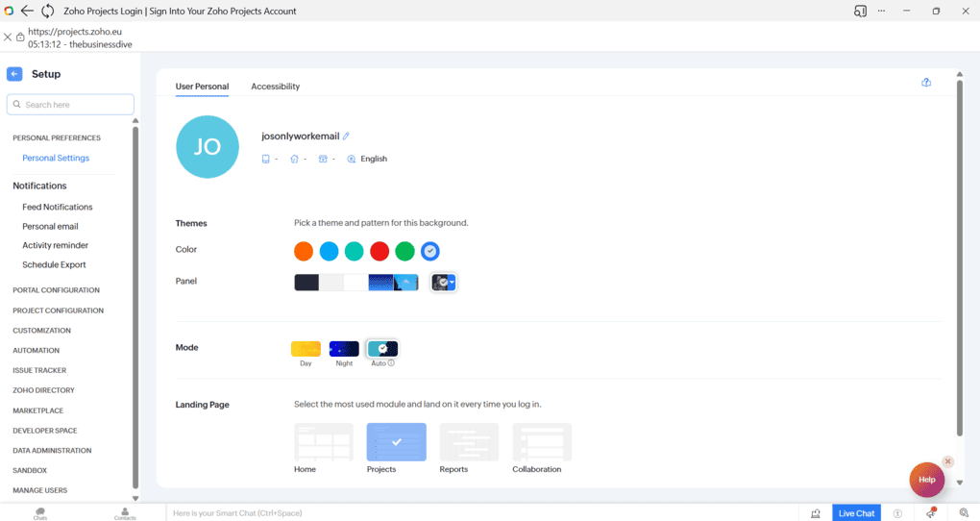Screen dimensions: 980x521
Task: Dismiss the Help bubble with its X
Action: (x=948, y=461)
